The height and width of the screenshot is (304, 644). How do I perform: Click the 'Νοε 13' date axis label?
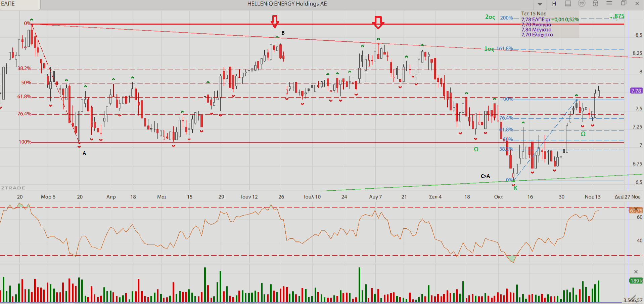[593, 197]
